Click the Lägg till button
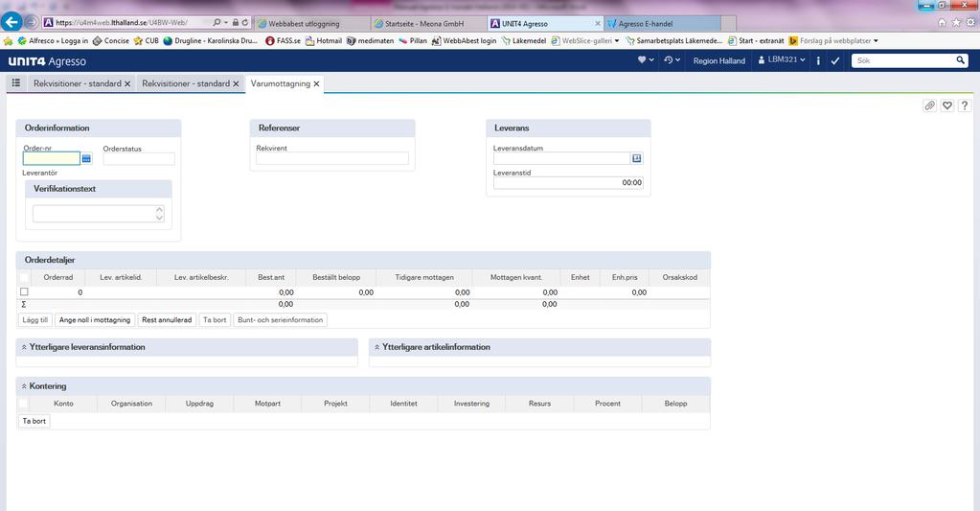 [35, 319]
